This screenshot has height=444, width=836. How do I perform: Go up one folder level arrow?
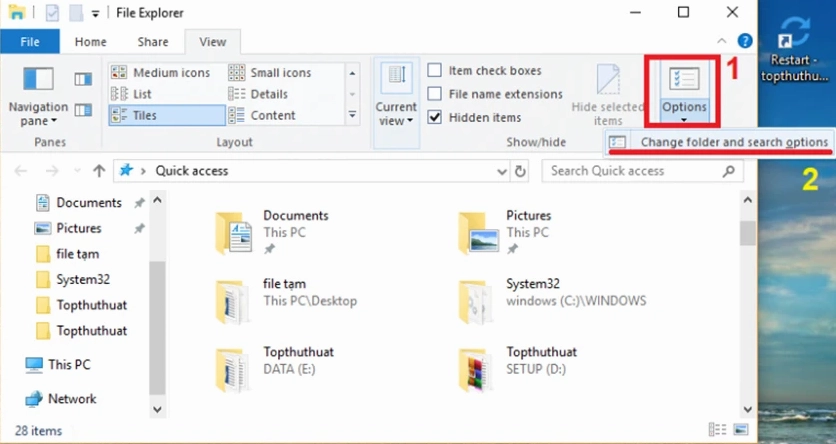pos(99,171)
